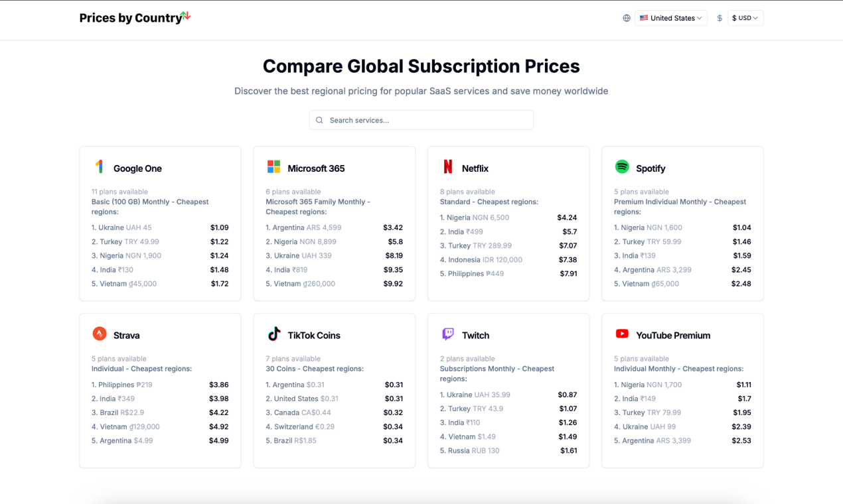Open the Spotify service icon
Image resolution: width=843 pixels, height=504 pixels.
[x=623, y=168]
